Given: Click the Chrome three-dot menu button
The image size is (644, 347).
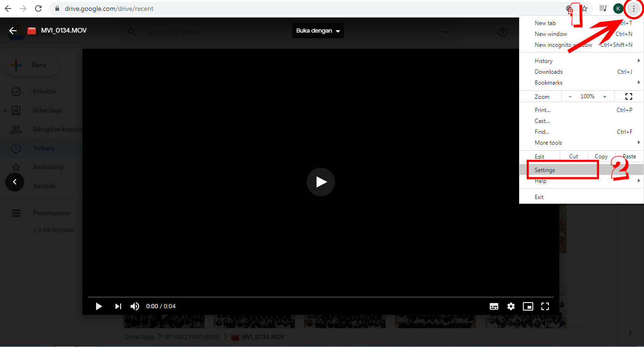Looking at the screenshot, I should [x=634, y=9].
